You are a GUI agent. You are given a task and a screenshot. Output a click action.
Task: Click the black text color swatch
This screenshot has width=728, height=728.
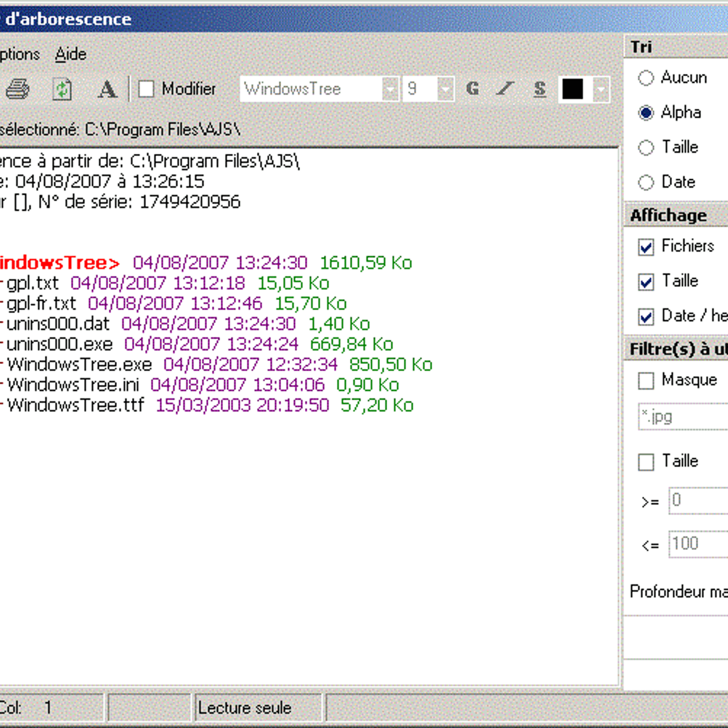tap(572, 89)
